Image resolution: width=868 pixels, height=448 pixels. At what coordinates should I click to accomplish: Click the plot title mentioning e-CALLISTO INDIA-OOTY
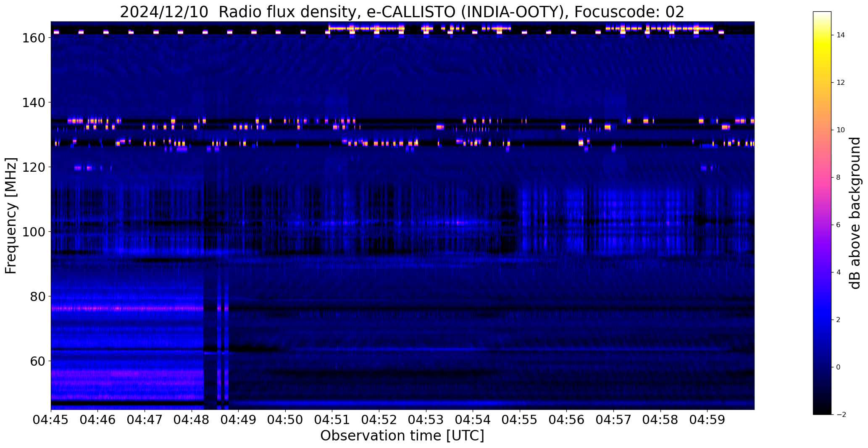[402, 12]
